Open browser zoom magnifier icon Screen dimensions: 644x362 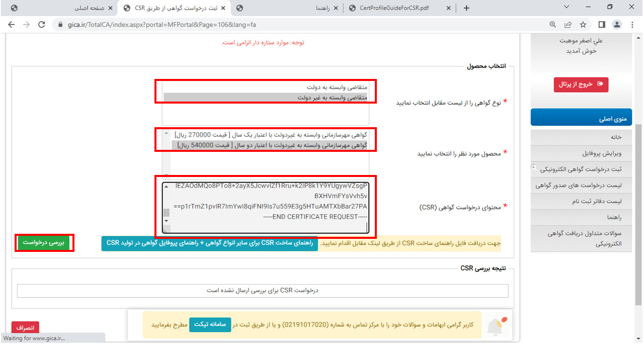click(x=553, y=25)
